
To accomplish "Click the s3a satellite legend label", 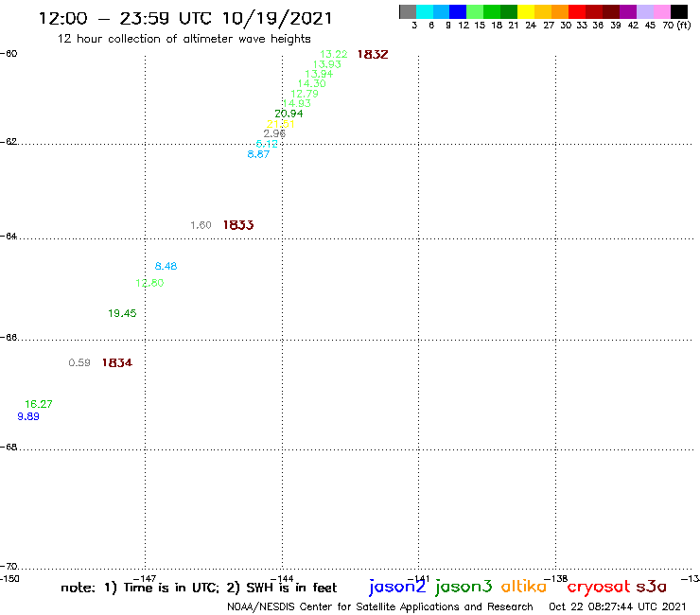I will pos(652,587).
